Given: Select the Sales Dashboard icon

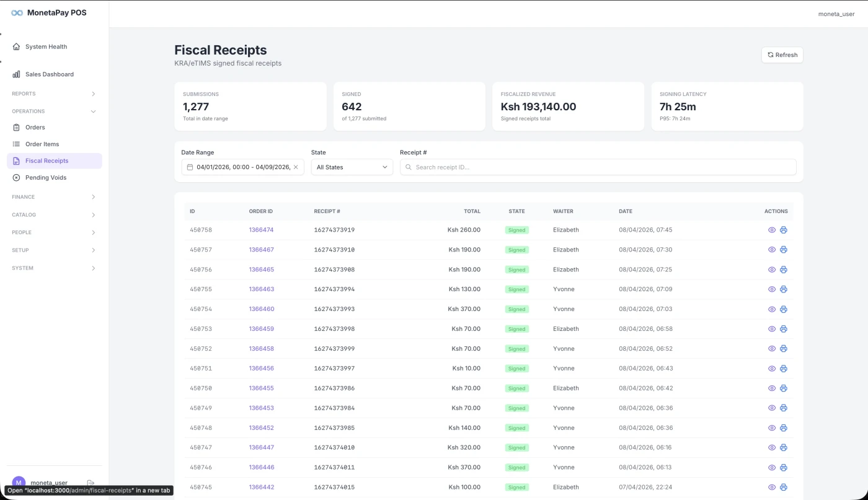Looking at the screenshot, I should pyautogui.click(x=17, y=74).
